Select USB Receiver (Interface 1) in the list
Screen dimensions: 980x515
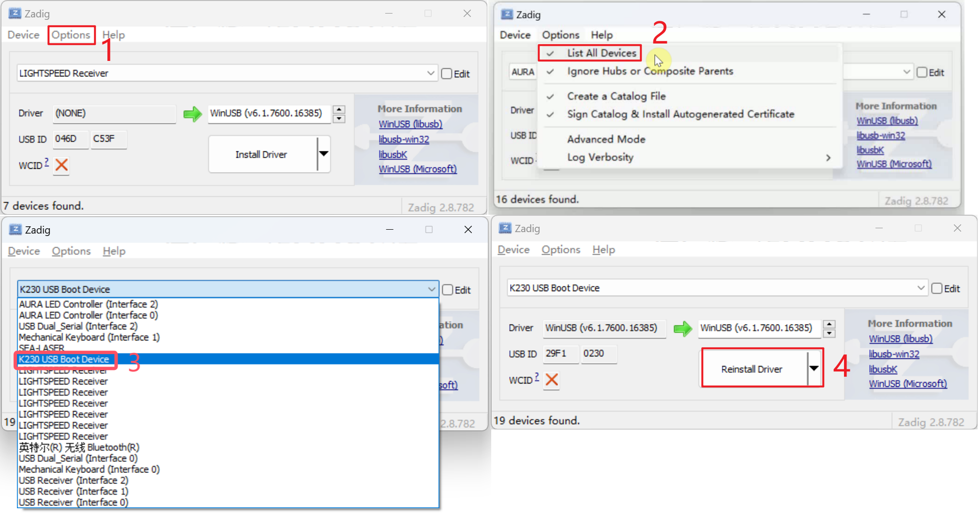pos(228,491)
